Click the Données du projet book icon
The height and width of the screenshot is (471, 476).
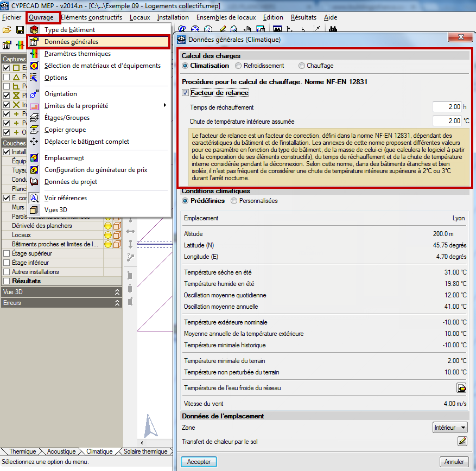click(x=34, y=182)
